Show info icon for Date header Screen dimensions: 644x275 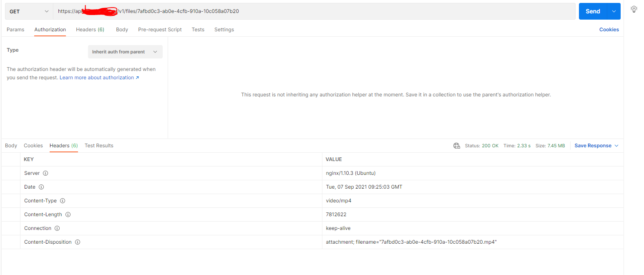click(x=41, y=187)
